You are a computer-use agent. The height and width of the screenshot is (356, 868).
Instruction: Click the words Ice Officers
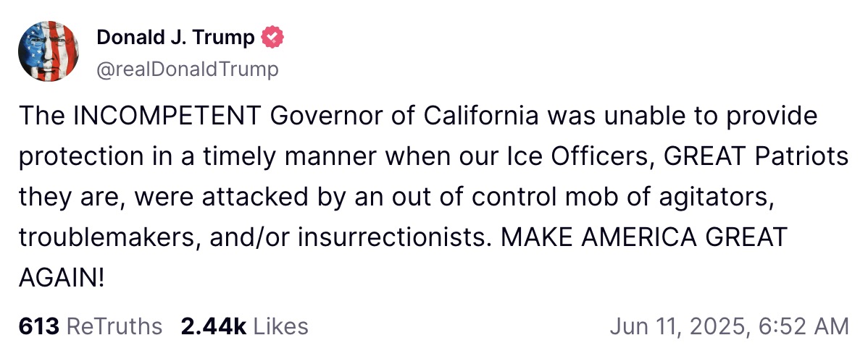point(580,157)
